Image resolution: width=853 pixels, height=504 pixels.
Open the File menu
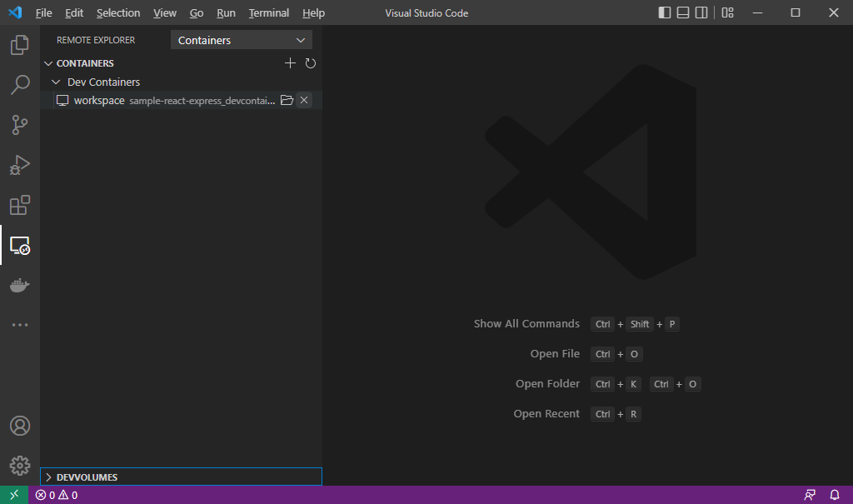tap(43, 13)
